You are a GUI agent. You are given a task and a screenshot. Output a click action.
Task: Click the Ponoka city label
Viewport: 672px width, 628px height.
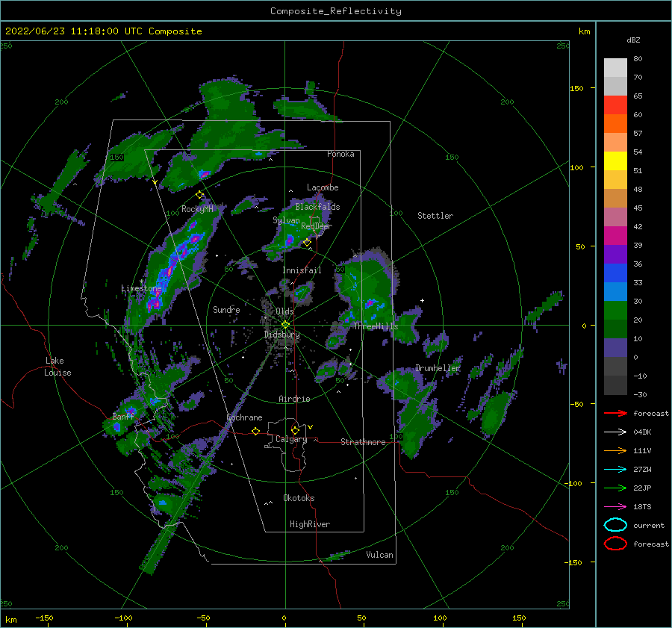click(x=340, y=154)
